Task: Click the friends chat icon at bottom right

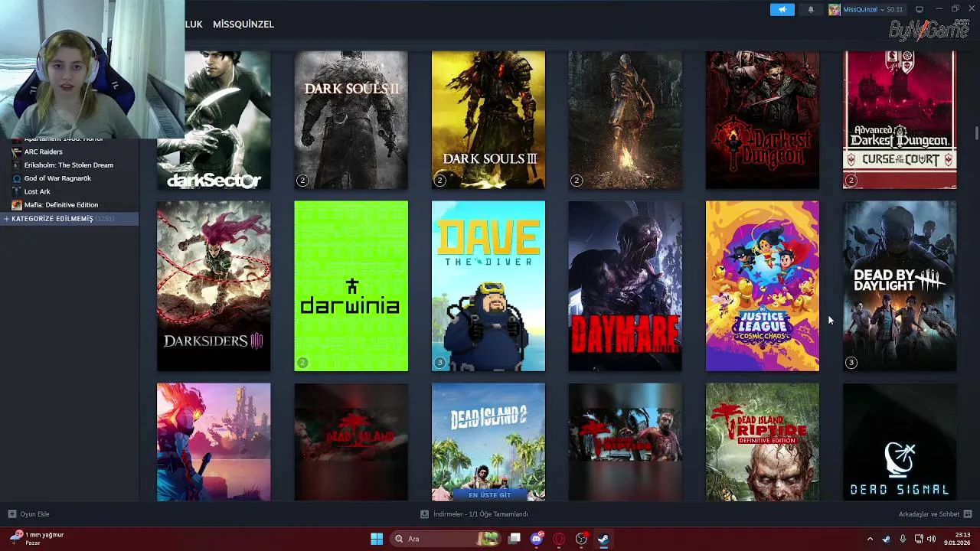Action: pyautogui.click(x=968, y=514)
